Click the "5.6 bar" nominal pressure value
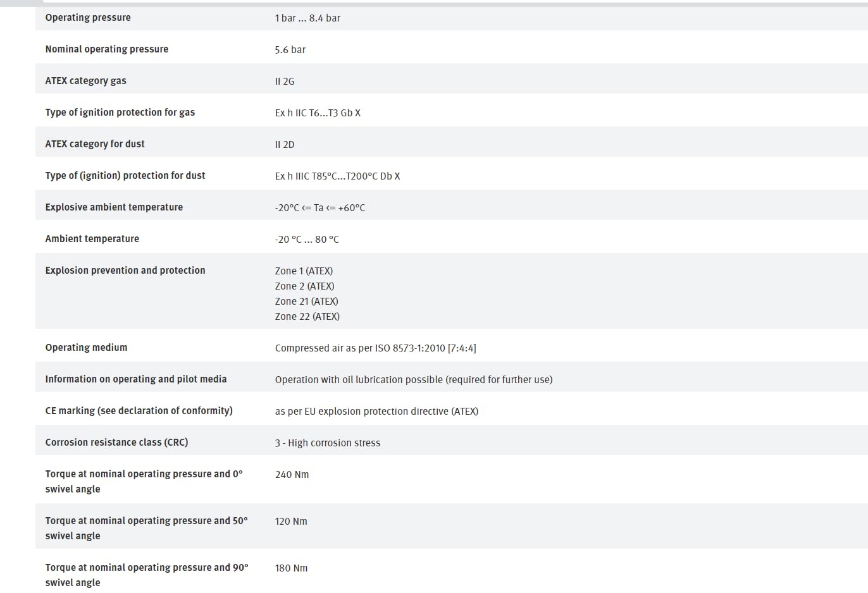The width and height of the screenshot is (868, 593). click(x=290, y=50)
